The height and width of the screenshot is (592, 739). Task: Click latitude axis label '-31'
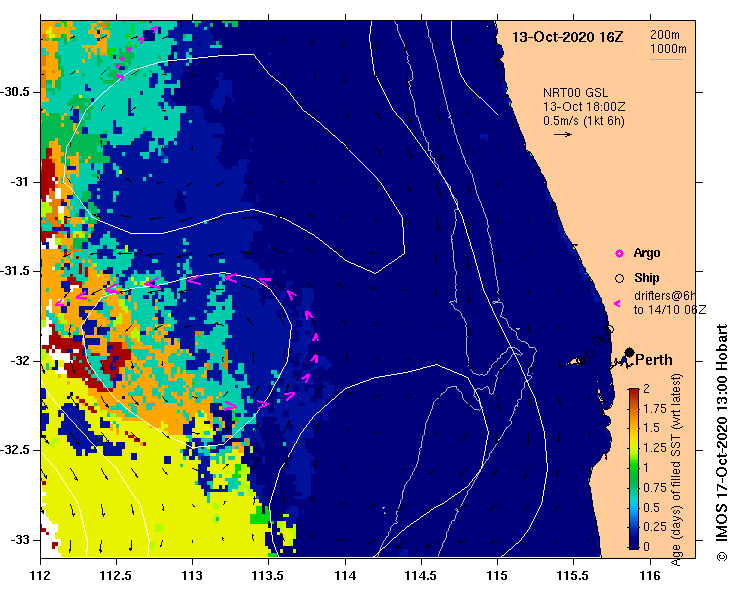pyautogui.click(x=20, y=181)
